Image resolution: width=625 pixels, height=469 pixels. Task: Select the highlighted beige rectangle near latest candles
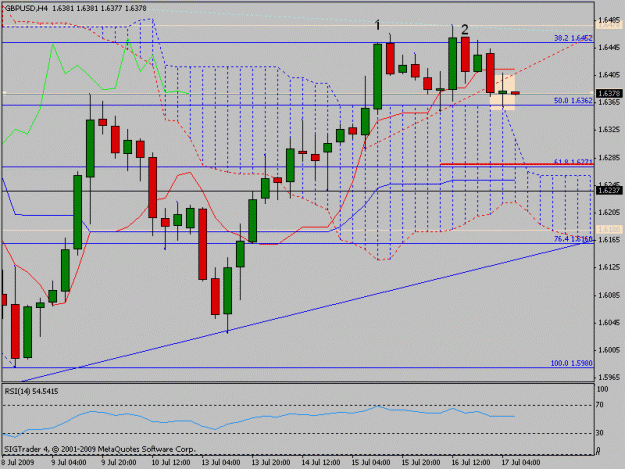coord(503,90)
